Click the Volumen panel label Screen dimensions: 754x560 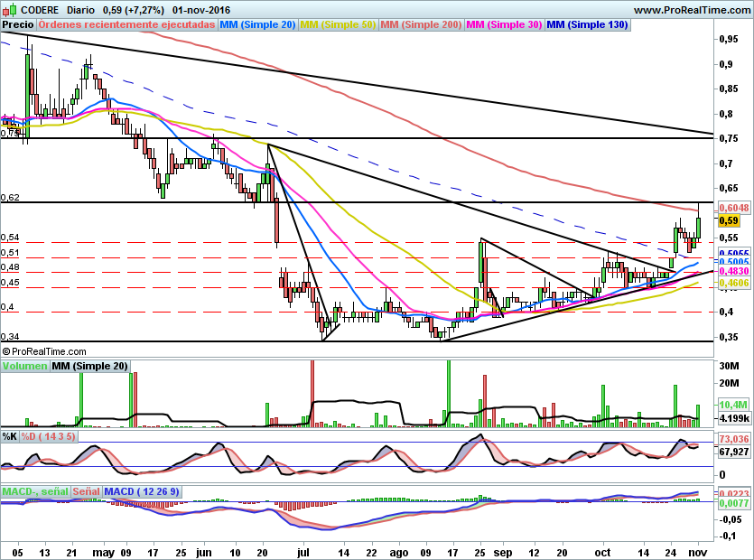pos(24,366)
